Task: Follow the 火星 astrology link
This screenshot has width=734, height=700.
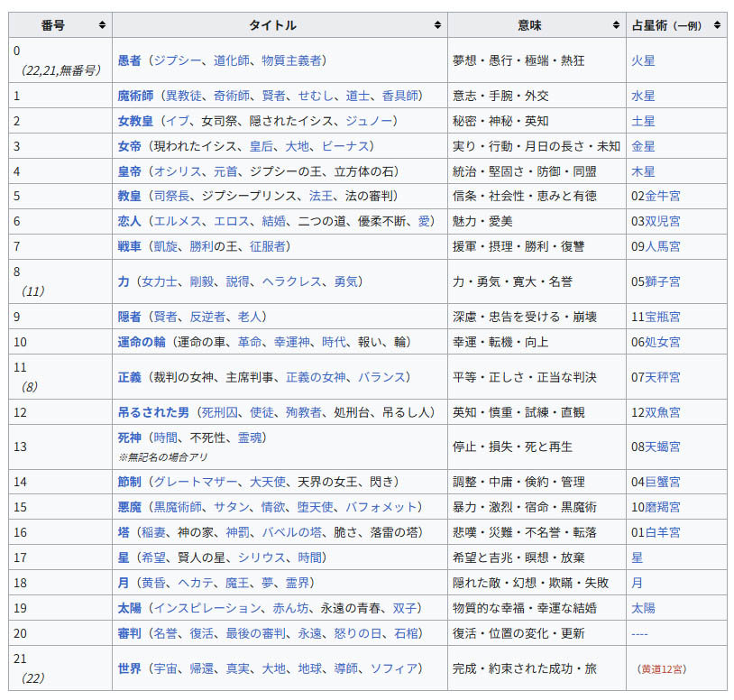Action: pos(643,60)
